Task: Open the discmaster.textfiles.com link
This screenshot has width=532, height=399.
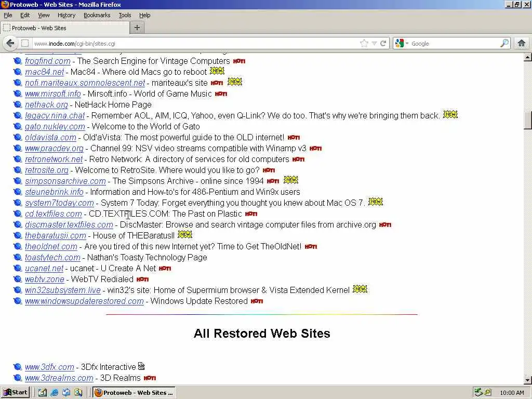Action: tap(69, 224)
